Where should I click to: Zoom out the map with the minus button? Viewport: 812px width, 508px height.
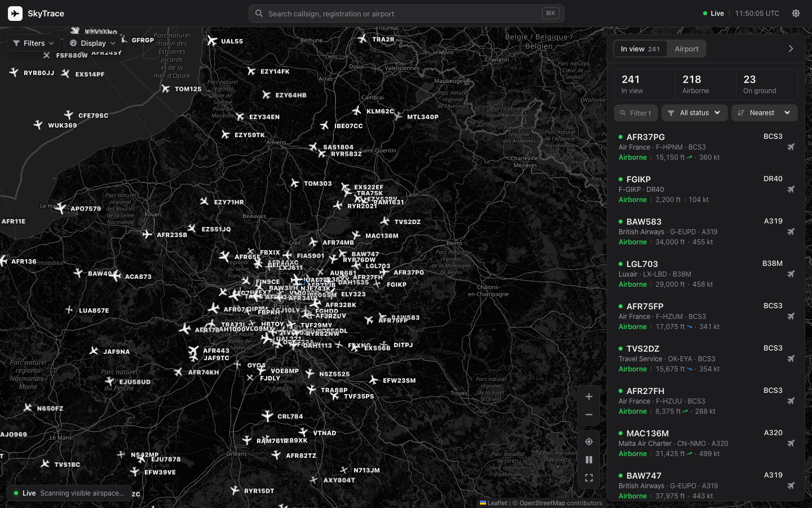[x=589, y=415]
